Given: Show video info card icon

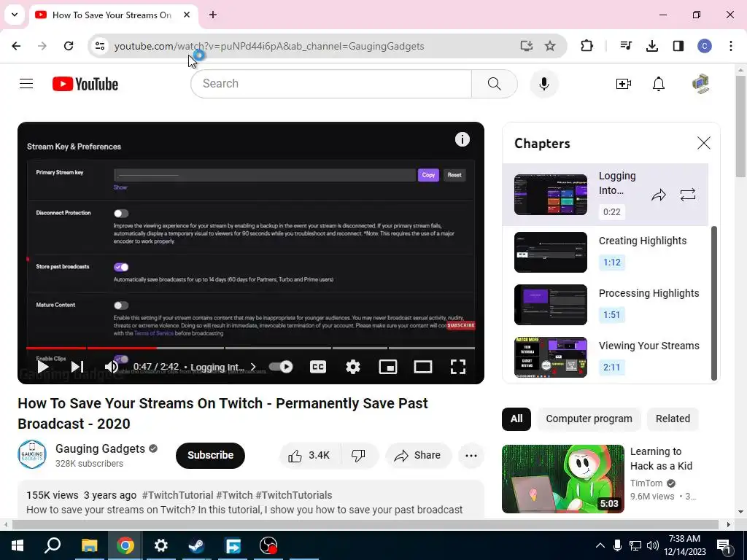Looking at the screenshot, I should coord(462,139).
